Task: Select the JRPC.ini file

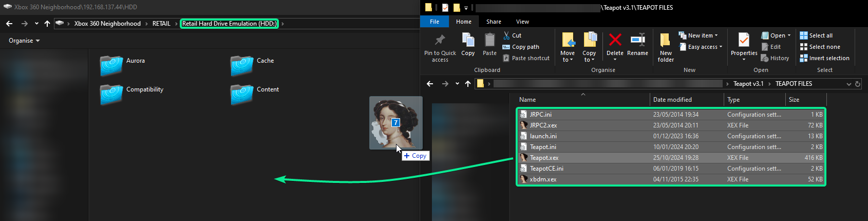Action: (671, 115)
